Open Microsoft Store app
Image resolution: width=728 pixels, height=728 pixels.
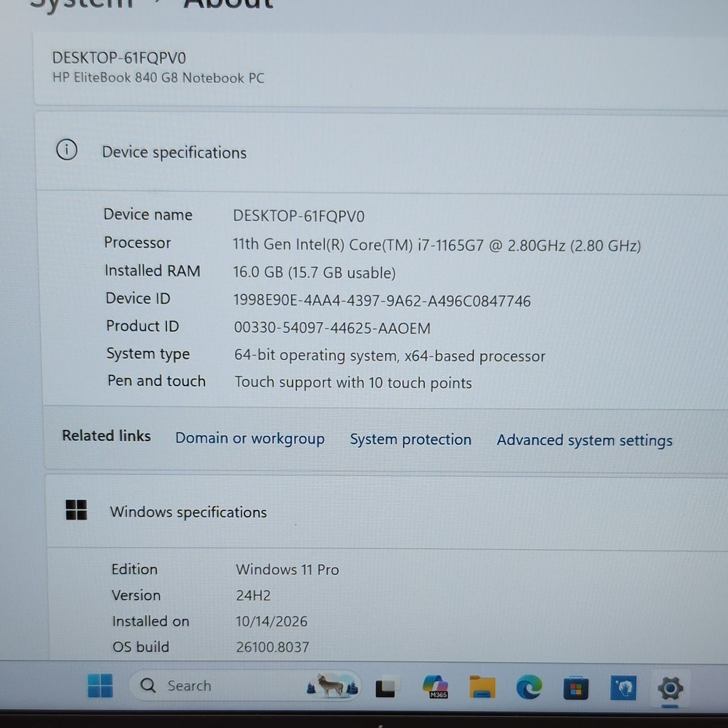(575, 688)
